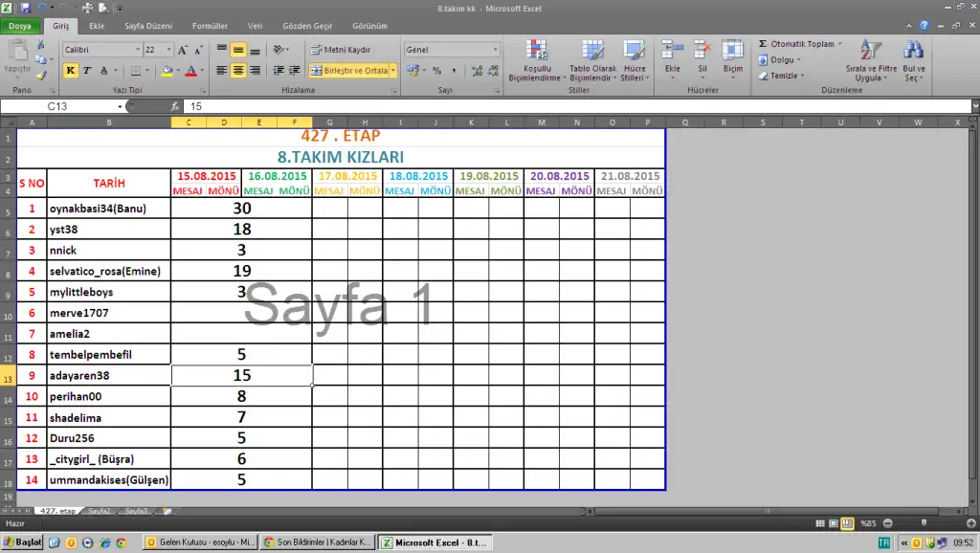Click the Bul ve Seç binoculars icon
The height and width of the screenshot is (553, 980).
(x=913, y=52)
